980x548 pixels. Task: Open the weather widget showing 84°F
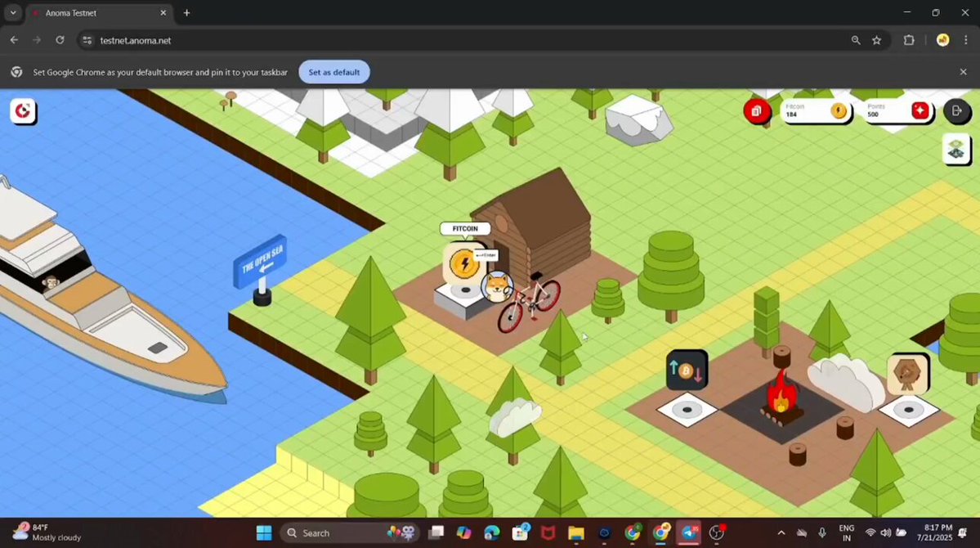click(47, 532)
